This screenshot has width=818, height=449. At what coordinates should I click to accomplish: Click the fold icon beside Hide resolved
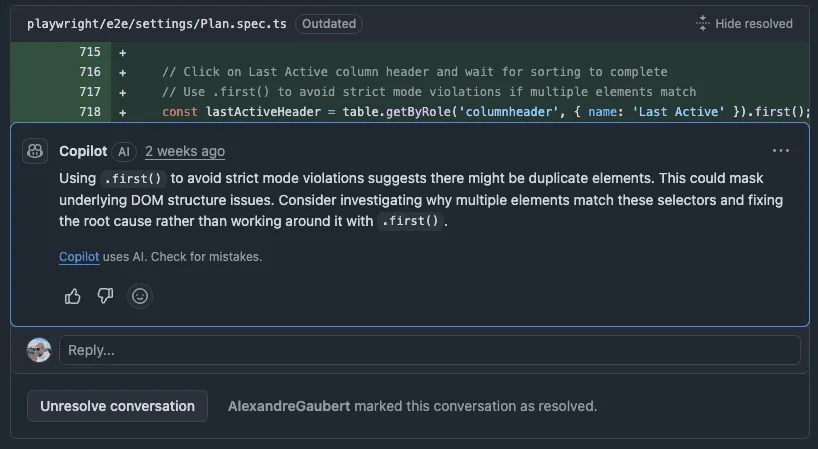point(702,24)
